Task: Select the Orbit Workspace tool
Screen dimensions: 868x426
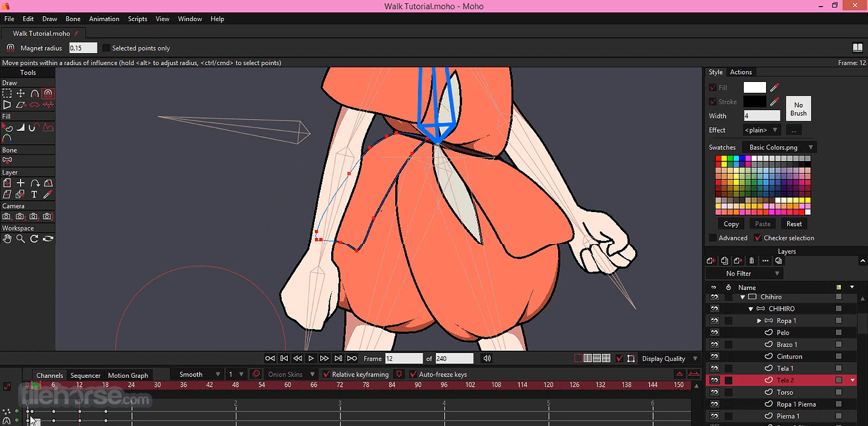Action: point(48,239)
